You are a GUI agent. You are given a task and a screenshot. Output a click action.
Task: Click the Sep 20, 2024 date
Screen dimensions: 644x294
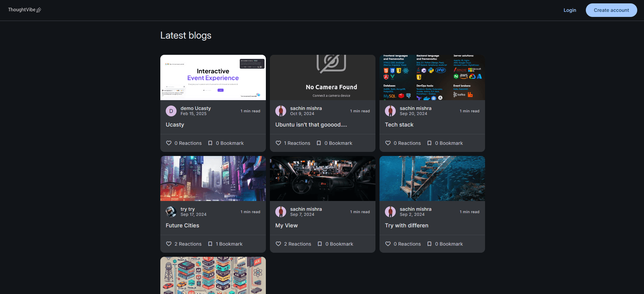[x=413, y=114]
